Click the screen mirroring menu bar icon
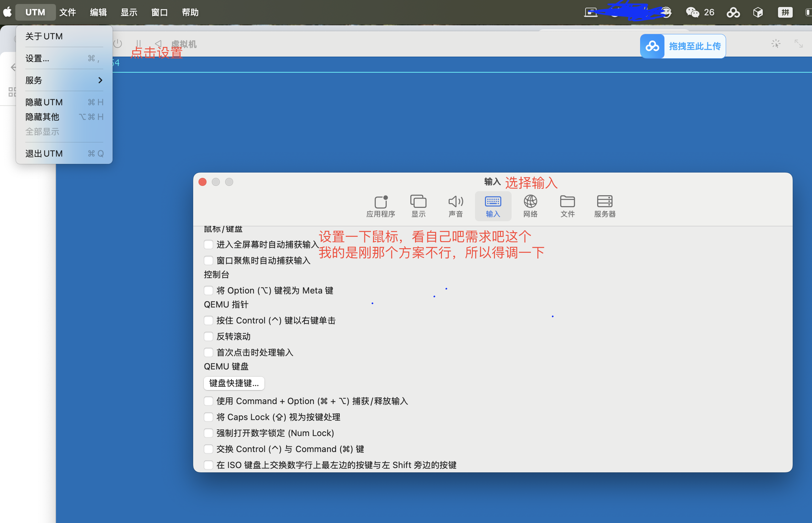 pos(591,13)
